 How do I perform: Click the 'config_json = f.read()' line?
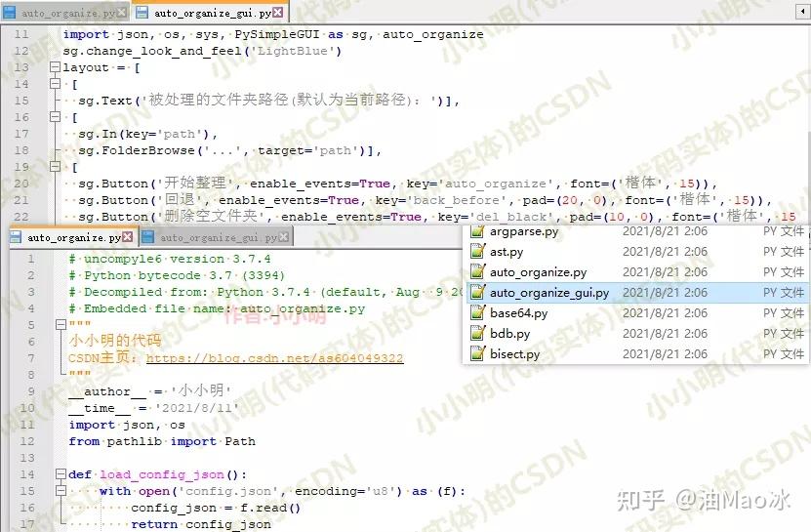(216, 508)
